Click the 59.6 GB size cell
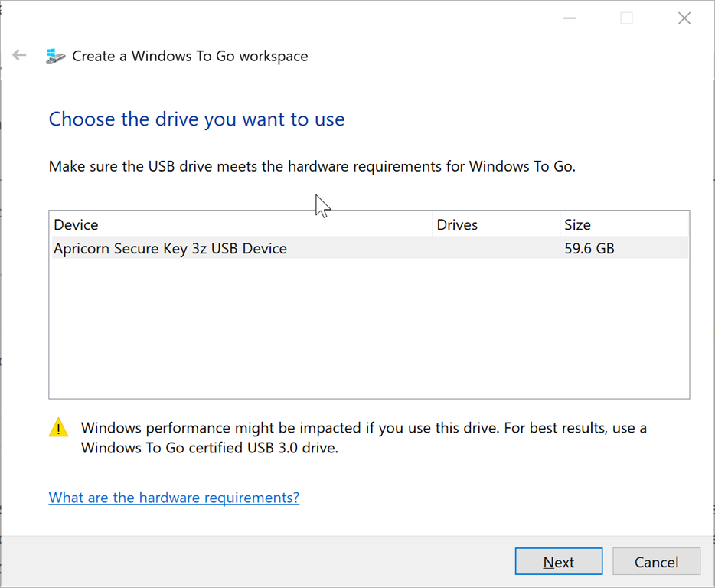The height and width of the screenshot is (588, 715). 589,249
